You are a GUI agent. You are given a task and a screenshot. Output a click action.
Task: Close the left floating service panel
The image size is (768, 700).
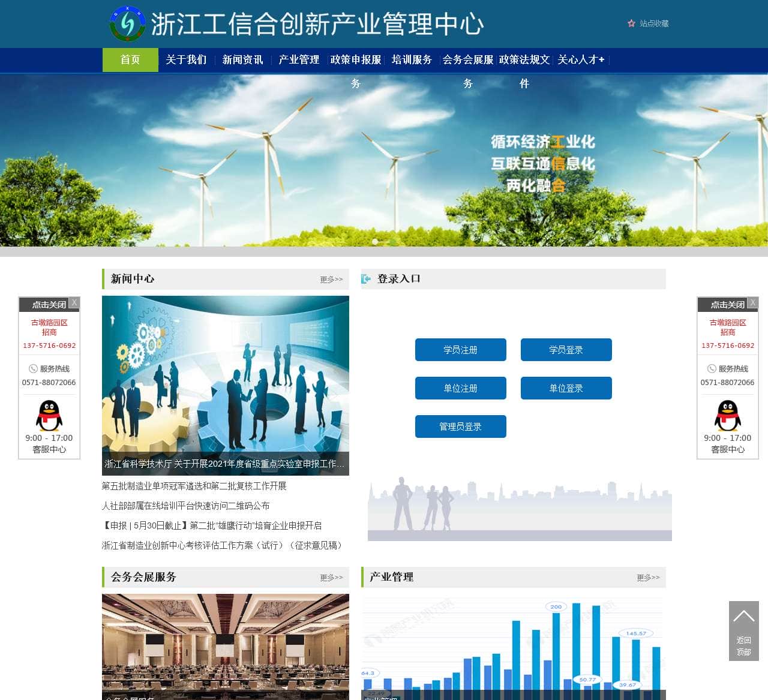point(74,303)
